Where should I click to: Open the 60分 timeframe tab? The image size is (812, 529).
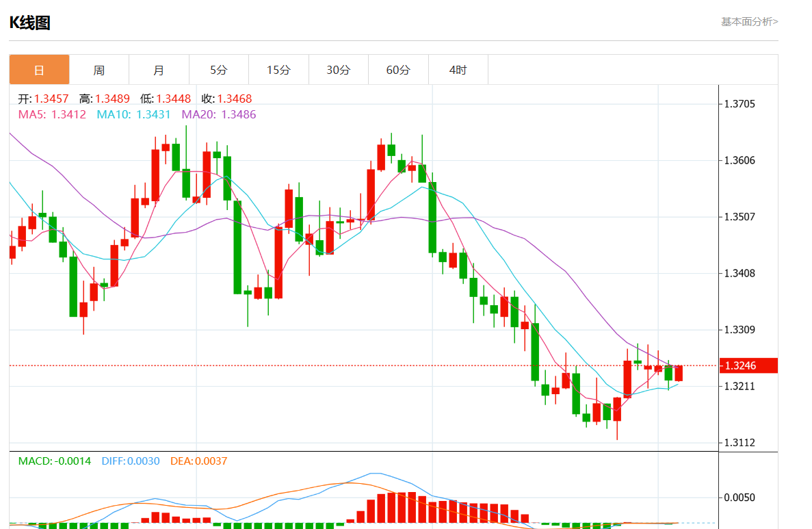click(x=398, y=69)
